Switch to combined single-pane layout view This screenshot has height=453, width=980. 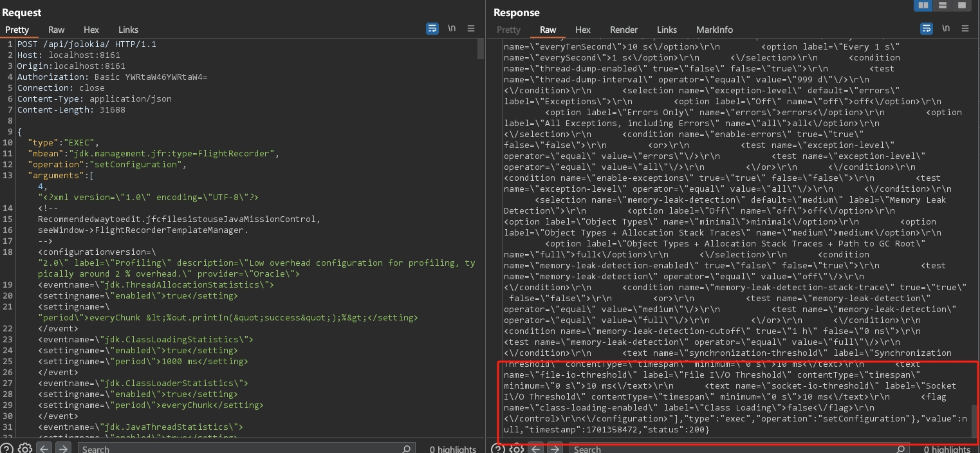coord(962,6)
